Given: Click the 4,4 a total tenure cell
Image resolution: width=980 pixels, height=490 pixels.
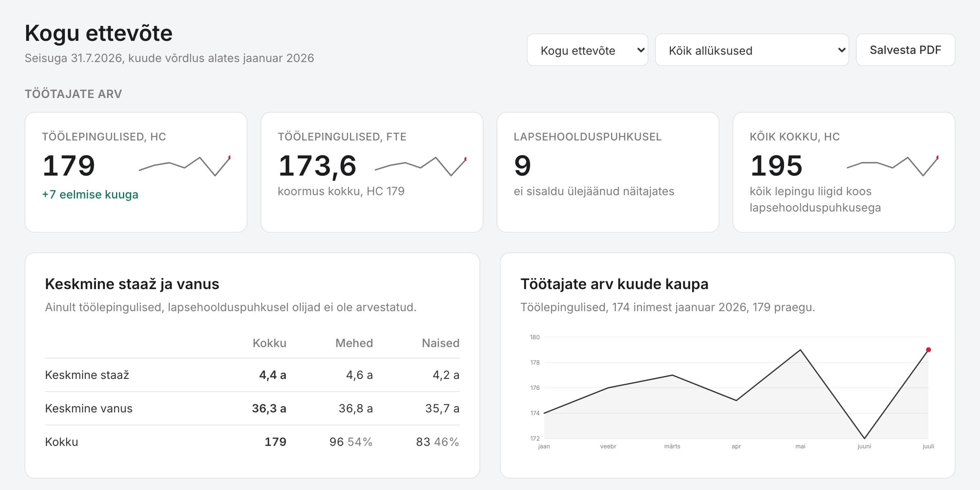Looking at the screenshot, I should click(273, 375).
